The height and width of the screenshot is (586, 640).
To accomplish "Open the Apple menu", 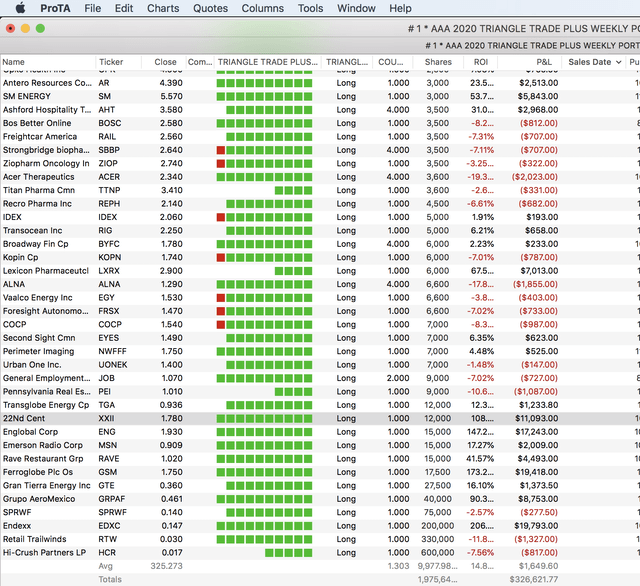I will [x=20, y=8].
